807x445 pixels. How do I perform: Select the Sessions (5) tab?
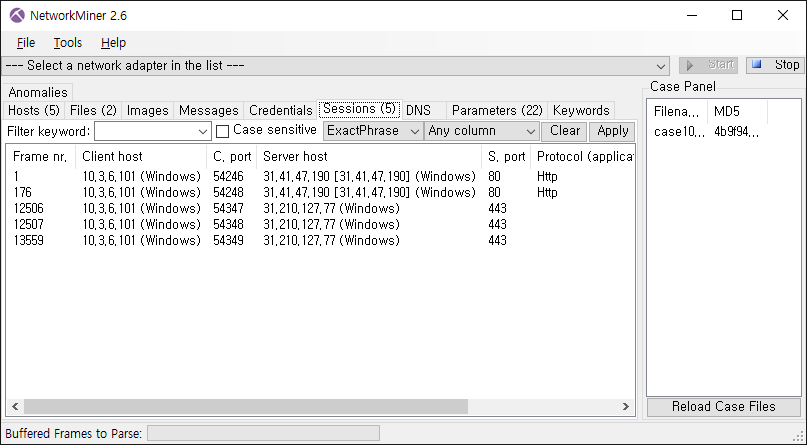pos(359,109)
